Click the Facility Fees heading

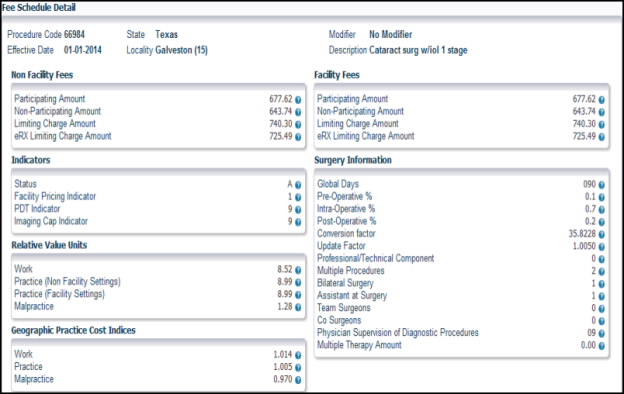[x=337, y=75]
